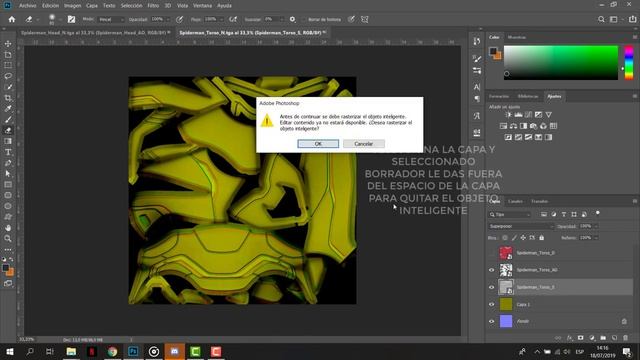This screenshot has height=360, width=640.
Task: Select the Brush tool in toolbox
Action: tap(8, 120)
